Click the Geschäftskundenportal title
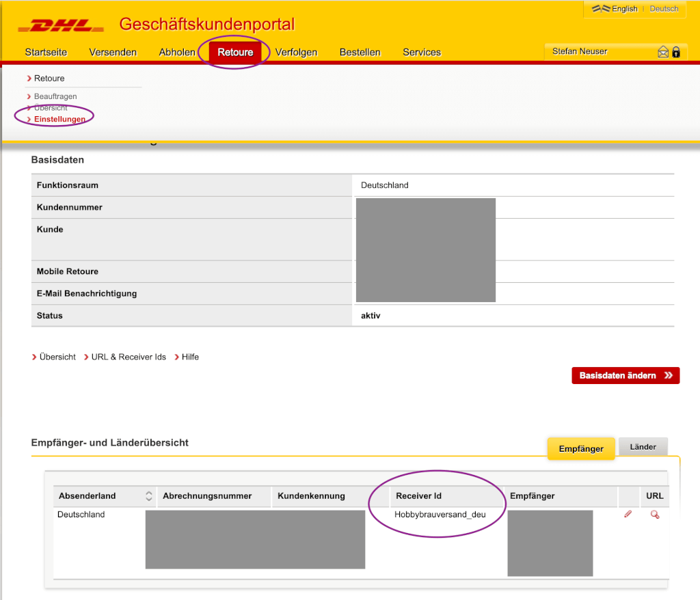 click(x=206, y=24)
